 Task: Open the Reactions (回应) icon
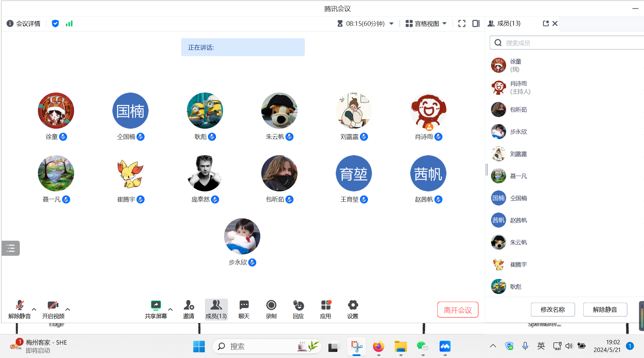298,305
